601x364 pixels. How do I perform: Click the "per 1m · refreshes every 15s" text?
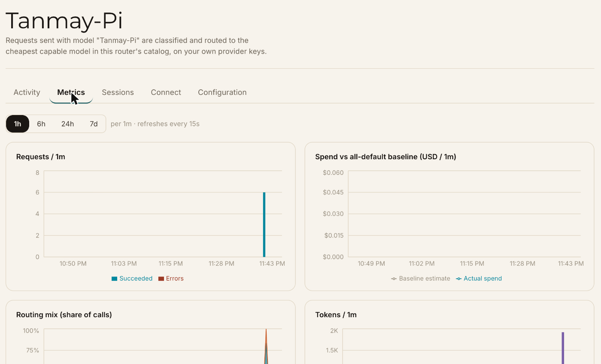coord(155,124)
